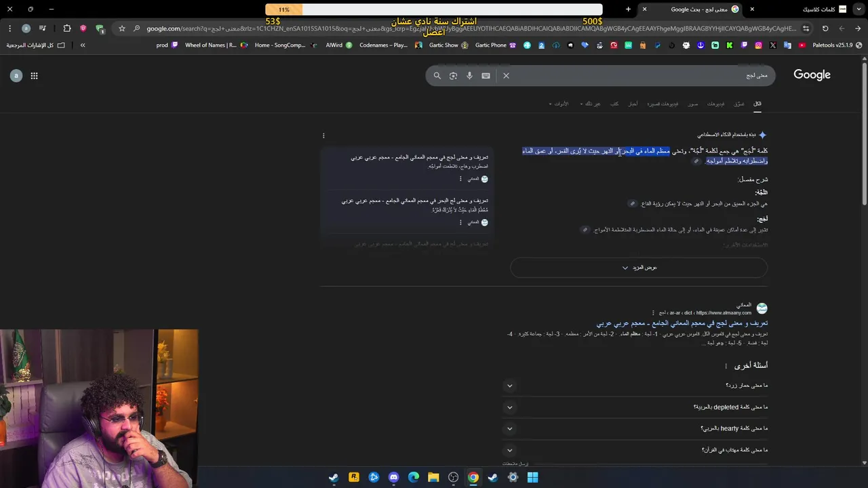Open the Almaany dictionary result title link

[682, 323]
